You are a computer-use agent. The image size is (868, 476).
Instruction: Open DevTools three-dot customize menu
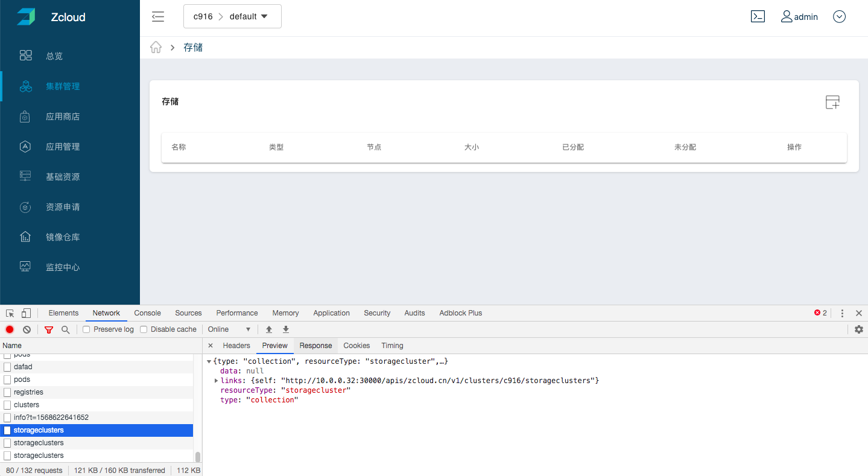(x=842, y=313)
